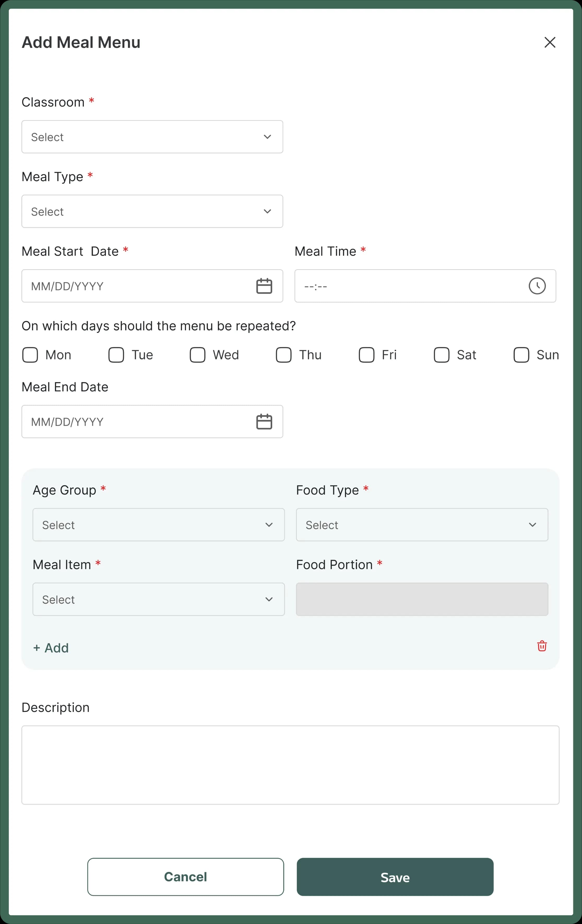The image size is (582, 924).
Task: Toggle the Fri repeat checkbox
Action: (366, 355)
